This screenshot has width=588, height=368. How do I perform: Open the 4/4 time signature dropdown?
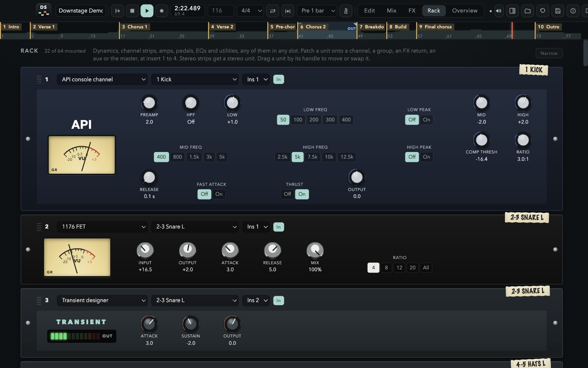coord(250,11)
